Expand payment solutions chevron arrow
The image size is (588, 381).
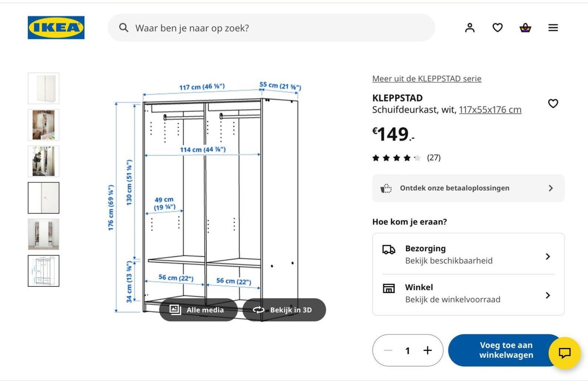point(551,188)
